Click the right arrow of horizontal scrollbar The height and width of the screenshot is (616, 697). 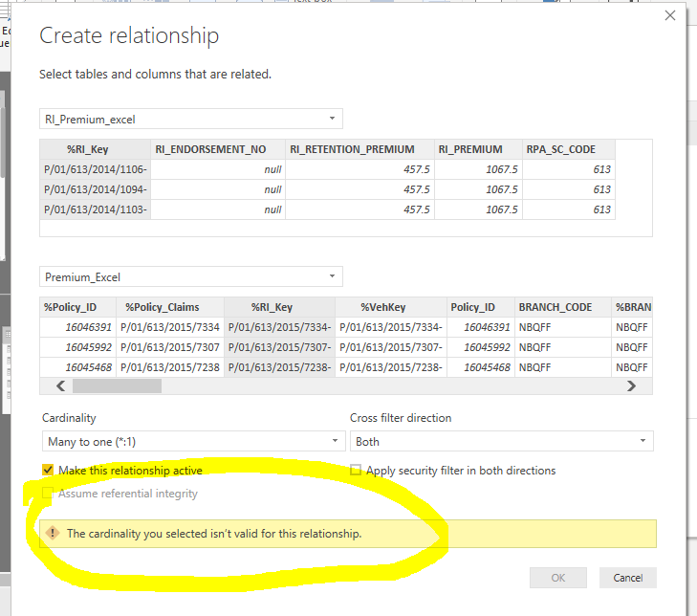point(631,386)
